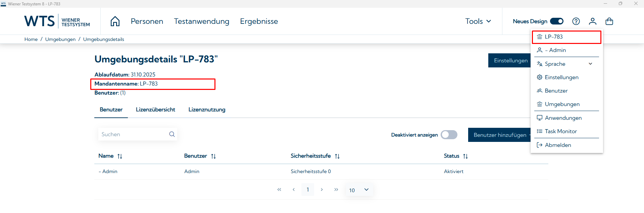Click the sort icon next to Sicherheitsstufe

click(338, 156)
